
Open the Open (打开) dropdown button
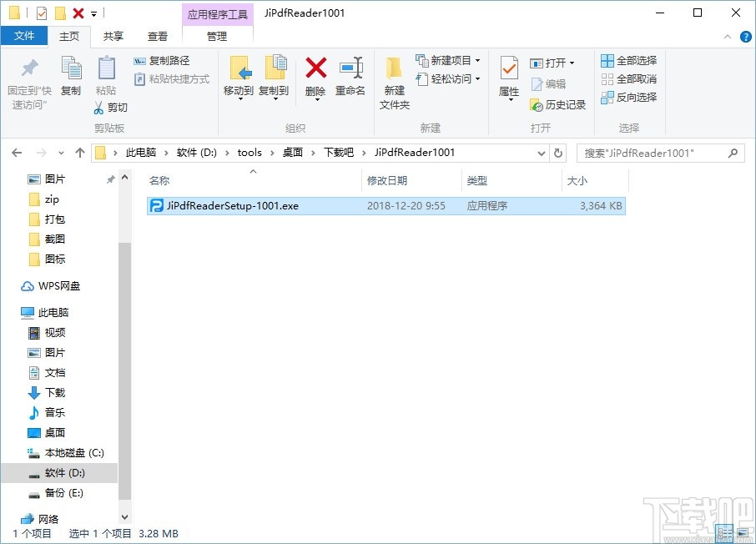click(x=552, y=63)
